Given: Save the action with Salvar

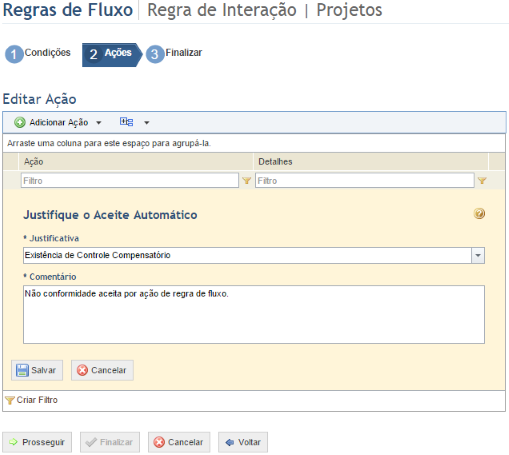Looking at the screenshot, I should coord(37,370).
